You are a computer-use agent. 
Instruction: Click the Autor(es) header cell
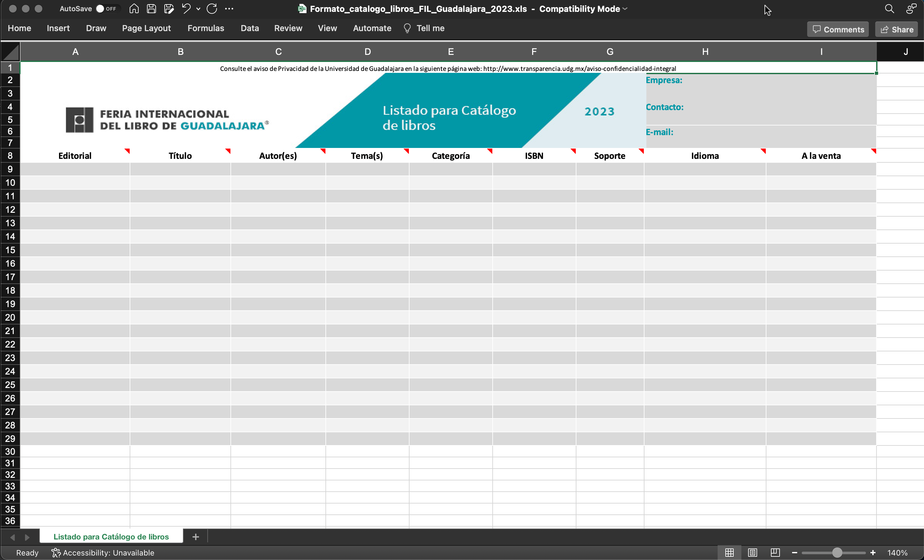click(x=278, y=156)
